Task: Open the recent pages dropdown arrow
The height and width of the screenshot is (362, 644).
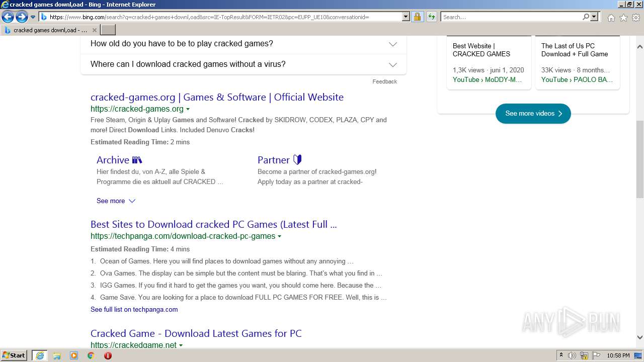Action: [33, 17]
